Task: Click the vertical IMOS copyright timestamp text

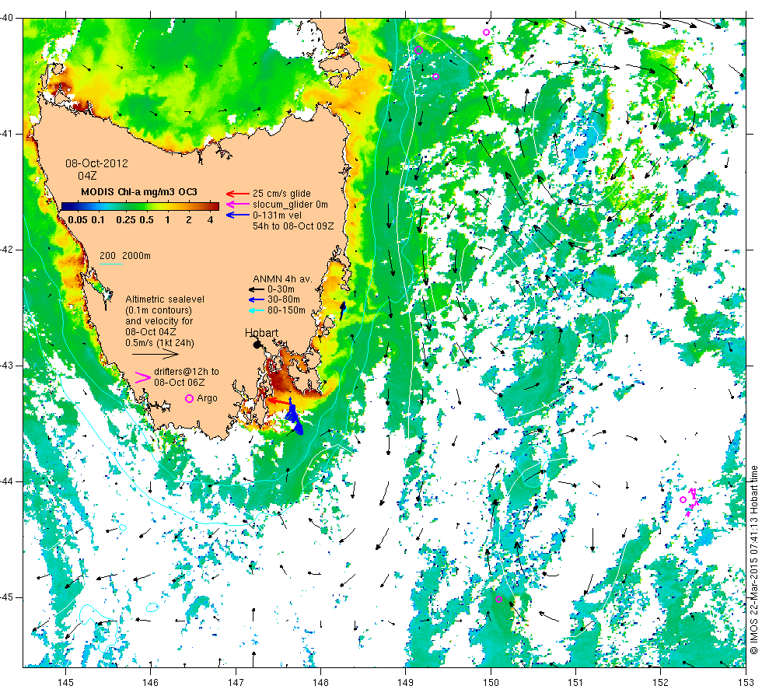Action: 753,559
